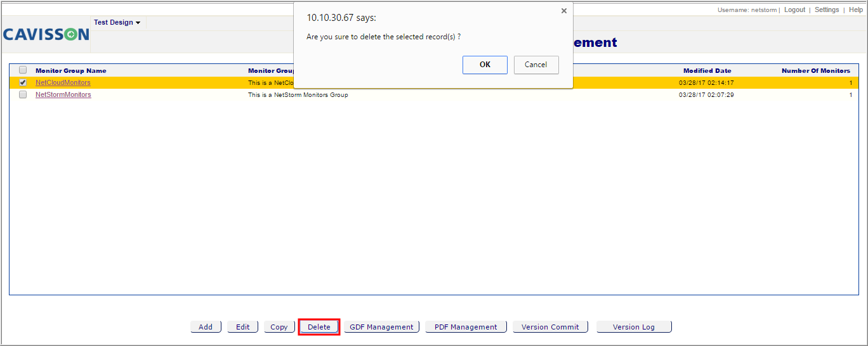Screen dimensions: 868x346
Task: Open the Settings link
Action: pos(827,10)
